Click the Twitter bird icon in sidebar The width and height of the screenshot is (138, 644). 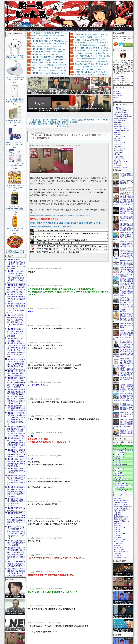pos(121,44)
